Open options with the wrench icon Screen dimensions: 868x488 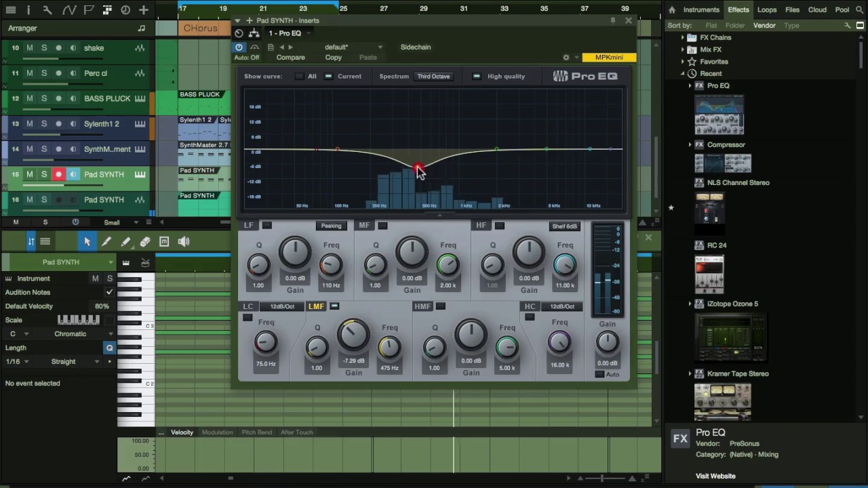(47, 10)
